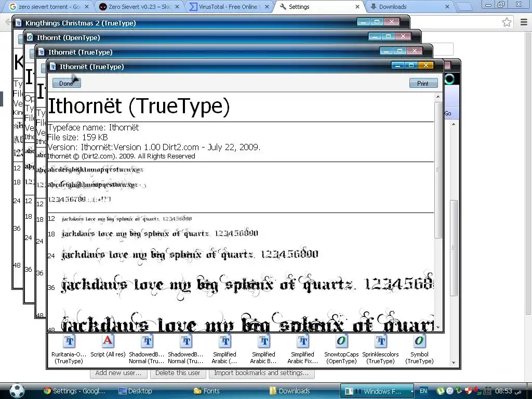
Task: Select the second ShadowedB... Normal font icon
Action: point(185,350)
